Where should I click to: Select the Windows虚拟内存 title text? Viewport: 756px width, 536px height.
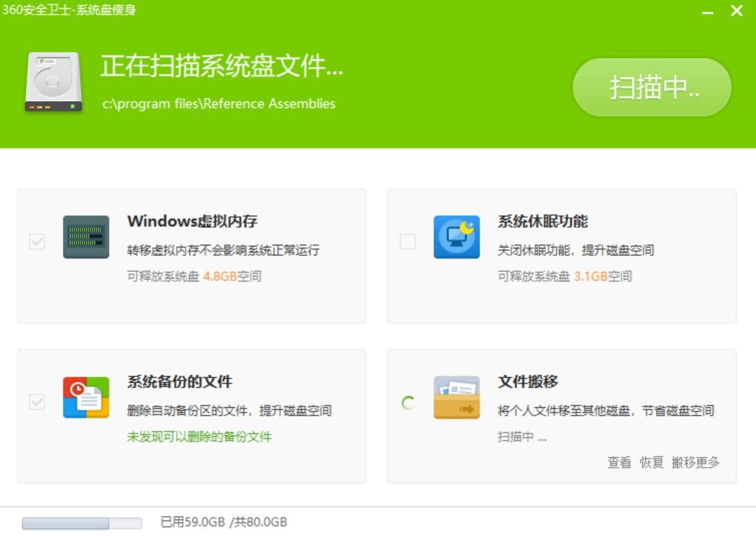[x=192, y=221]
